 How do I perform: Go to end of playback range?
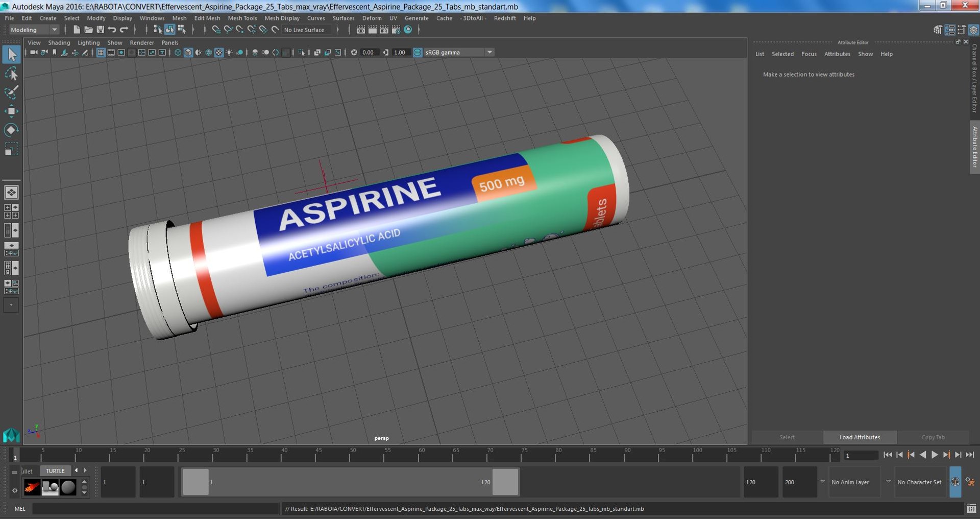click(x=970, y=455)
